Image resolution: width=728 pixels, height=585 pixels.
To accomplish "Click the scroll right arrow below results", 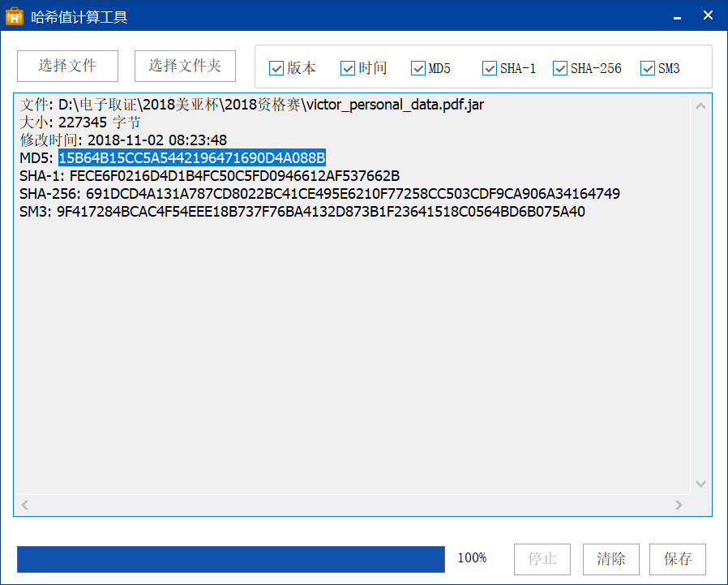I will point(679,505).
